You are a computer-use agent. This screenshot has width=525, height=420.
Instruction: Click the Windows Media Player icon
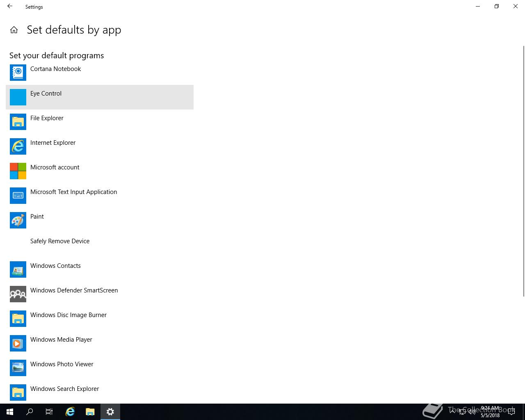tap(18, 343)
